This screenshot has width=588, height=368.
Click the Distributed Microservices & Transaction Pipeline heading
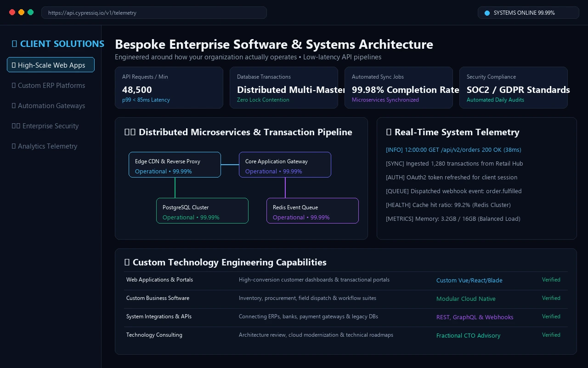[238, 132]
